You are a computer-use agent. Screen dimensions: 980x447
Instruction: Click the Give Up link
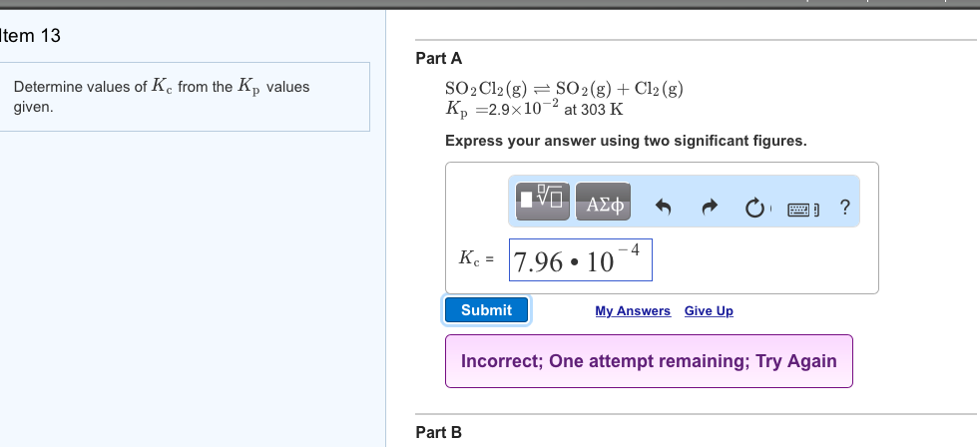[709, 311]
